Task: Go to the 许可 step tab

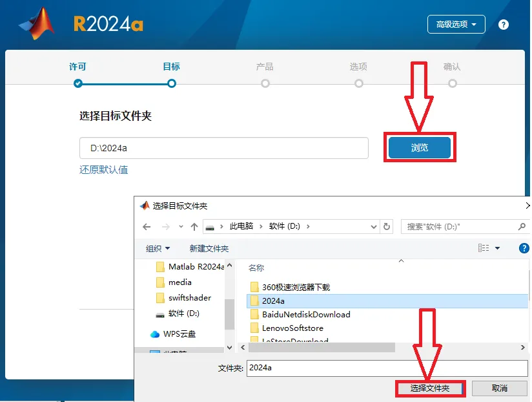Action: pyautogui.click(x=77, y=67)
